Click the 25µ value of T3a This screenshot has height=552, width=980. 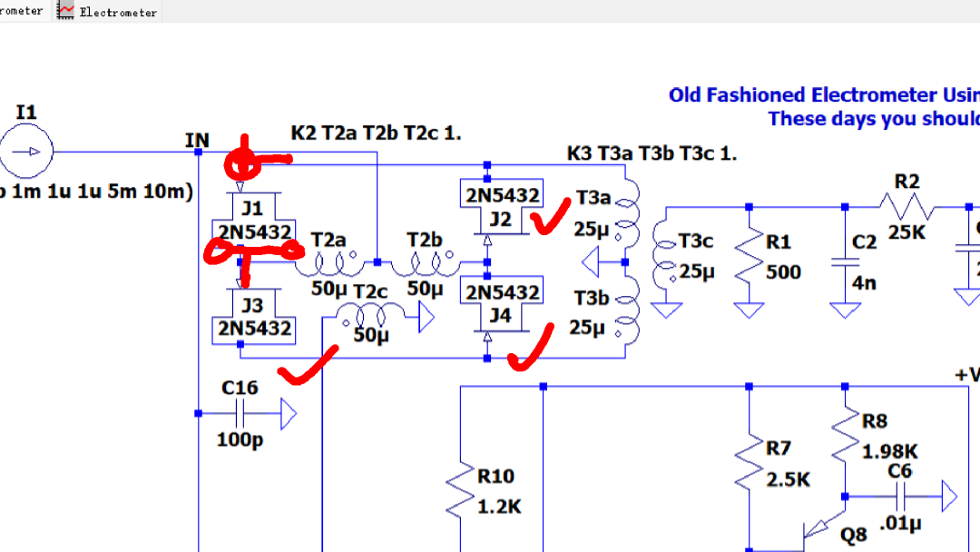click(592, 230)
